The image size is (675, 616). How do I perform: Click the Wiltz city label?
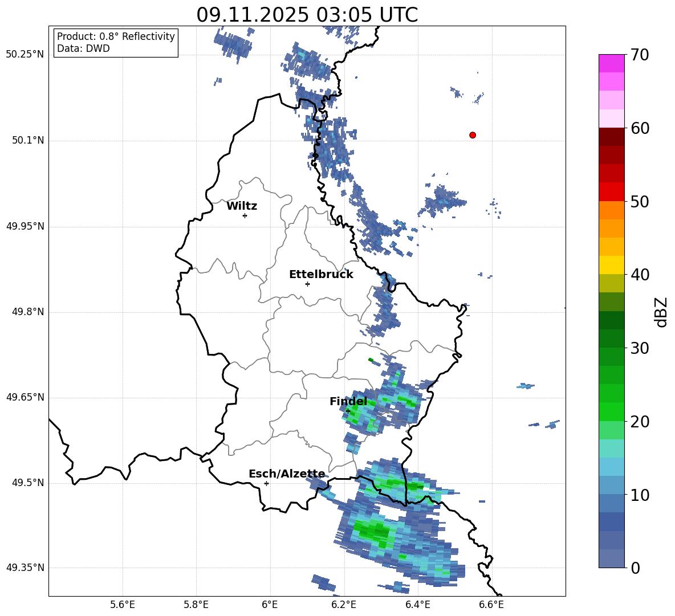242,206
